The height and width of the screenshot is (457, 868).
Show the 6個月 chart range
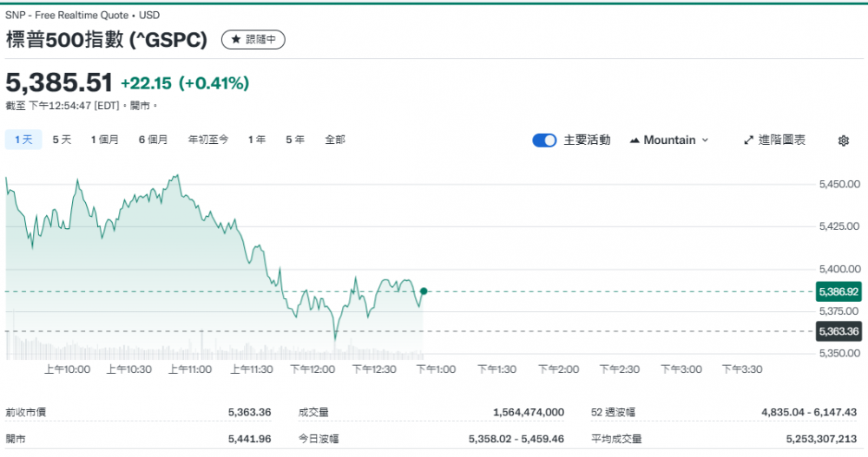(x=153, y=140)
